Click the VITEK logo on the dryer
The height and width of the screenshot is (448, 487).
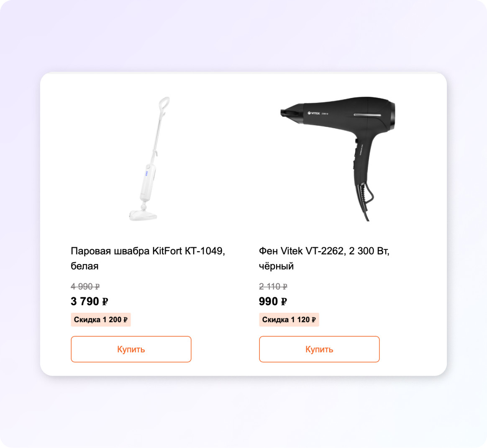click(x=314, y=113)
